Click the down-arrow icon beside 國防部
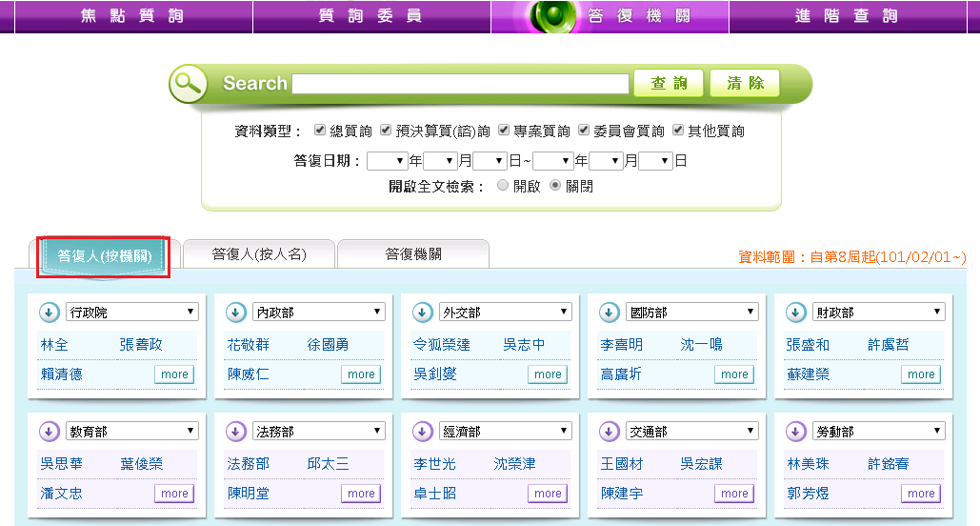The height and width of the screenshot is (526, 980). (x=608, y=313)
